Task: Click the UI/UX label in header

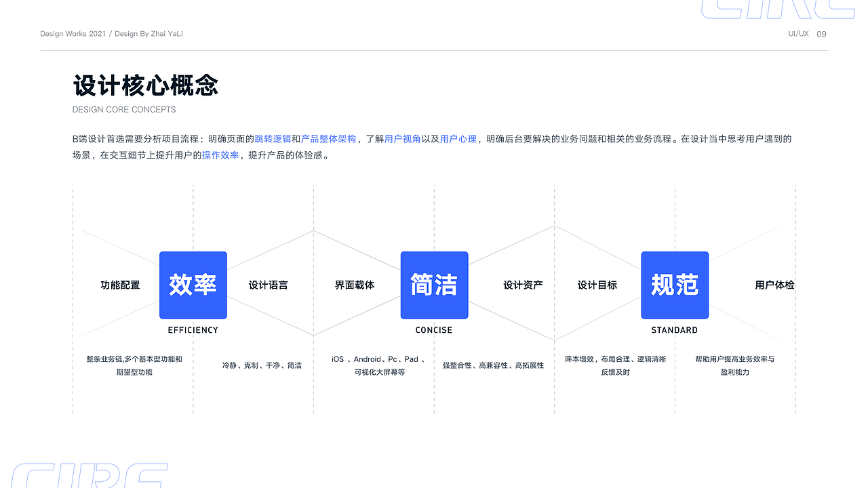Action: tap(798, 34)
